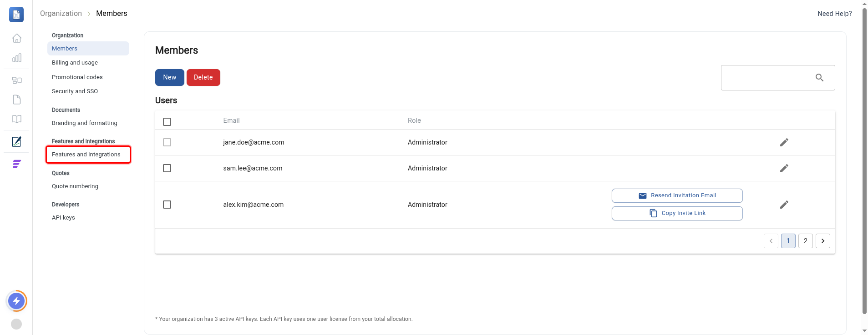Click the red Delete button
868x335 pixels.
tap(203, 77)
